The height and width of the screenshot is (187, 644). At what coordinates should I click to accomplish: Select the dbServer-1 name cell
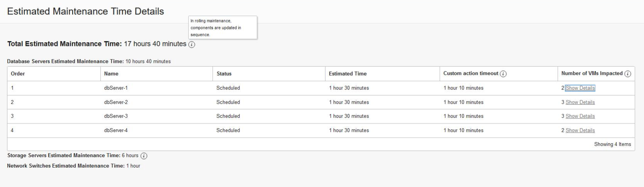(116, 88)
